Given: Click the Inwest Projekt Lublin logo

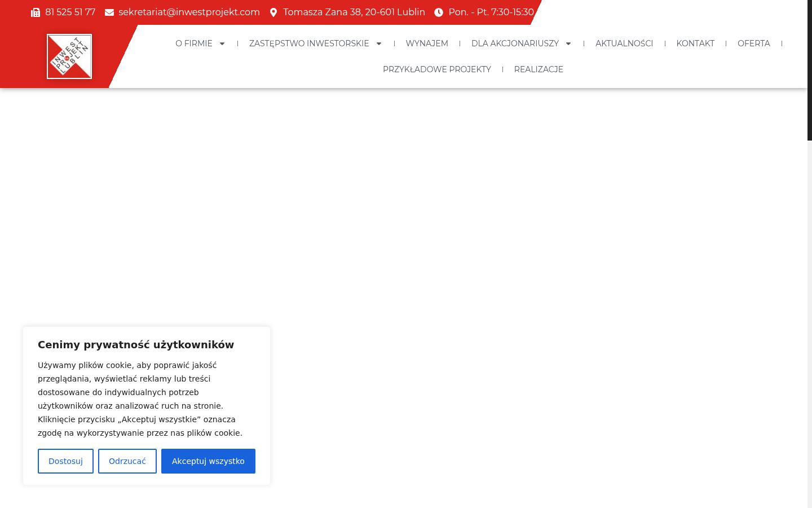Looking at the screenshot, I should [69, 56].
